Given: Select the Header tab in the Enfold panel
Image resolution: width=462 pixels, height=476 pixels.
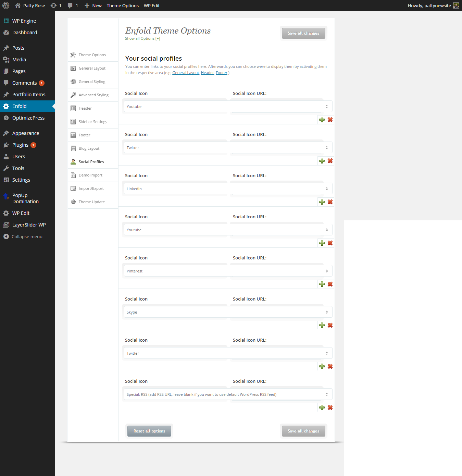Looking at the screenshot, I should 93,108.
